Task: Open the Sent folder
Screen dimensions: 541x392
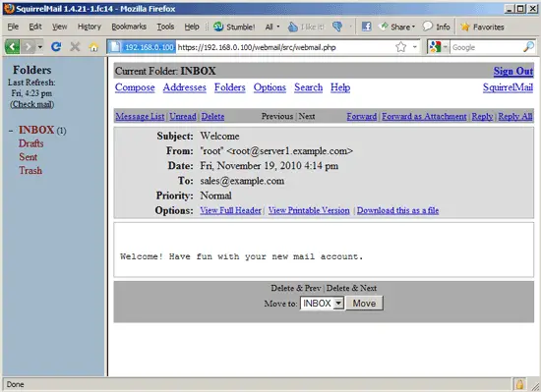Action: [28, 157]
